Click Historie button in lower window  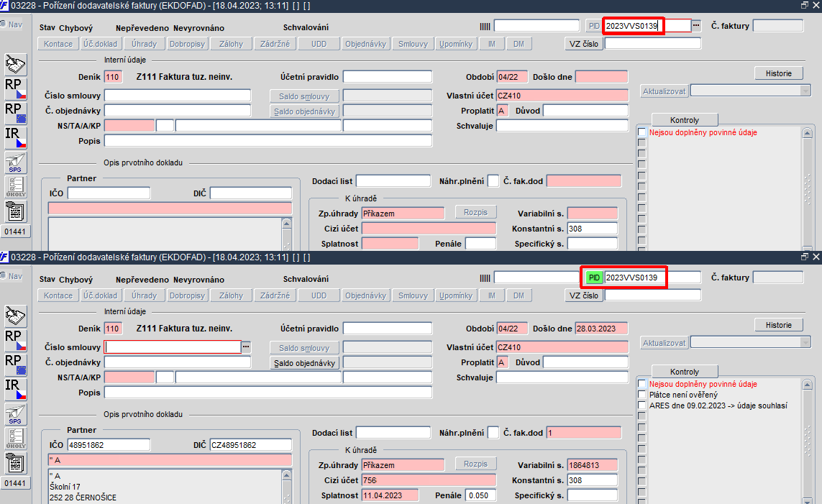click(x=778, y=325)
